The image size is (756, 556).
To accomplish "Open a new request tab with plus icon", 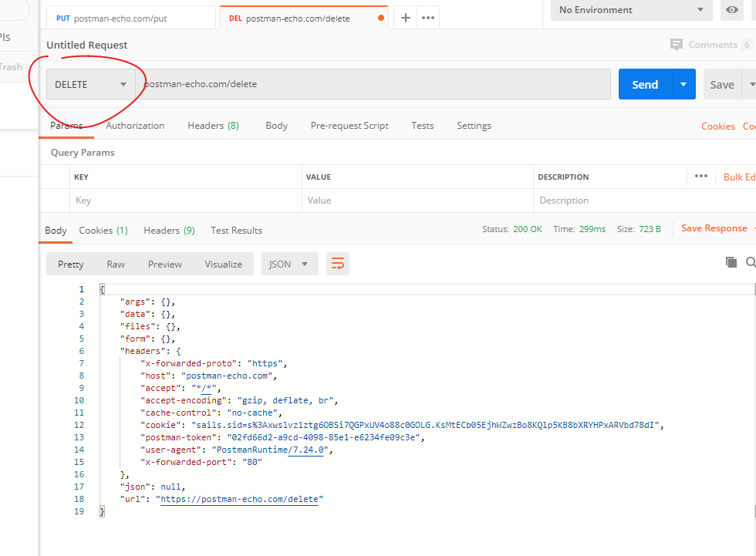I will click(406, 18).
